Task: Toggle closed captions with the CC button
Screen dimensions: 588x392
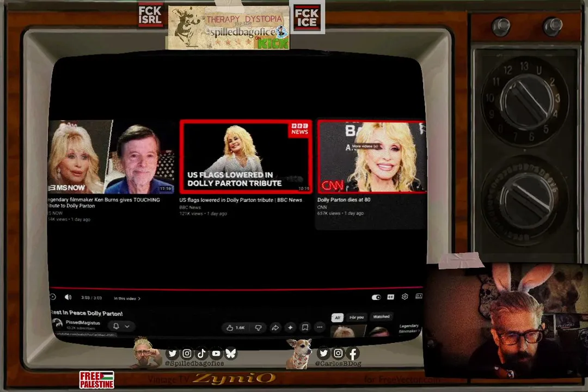Action: [x=390, y=297]
